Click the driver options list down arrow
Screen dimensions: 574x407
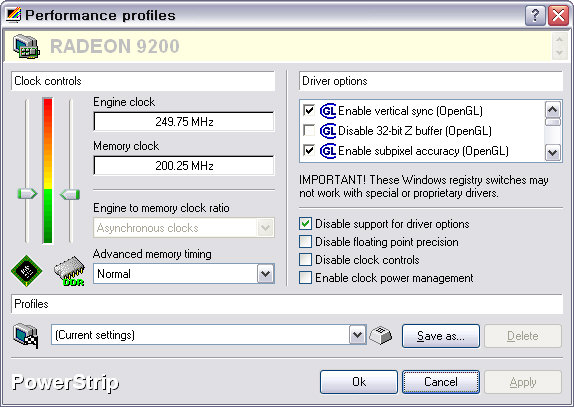[552, 152]
